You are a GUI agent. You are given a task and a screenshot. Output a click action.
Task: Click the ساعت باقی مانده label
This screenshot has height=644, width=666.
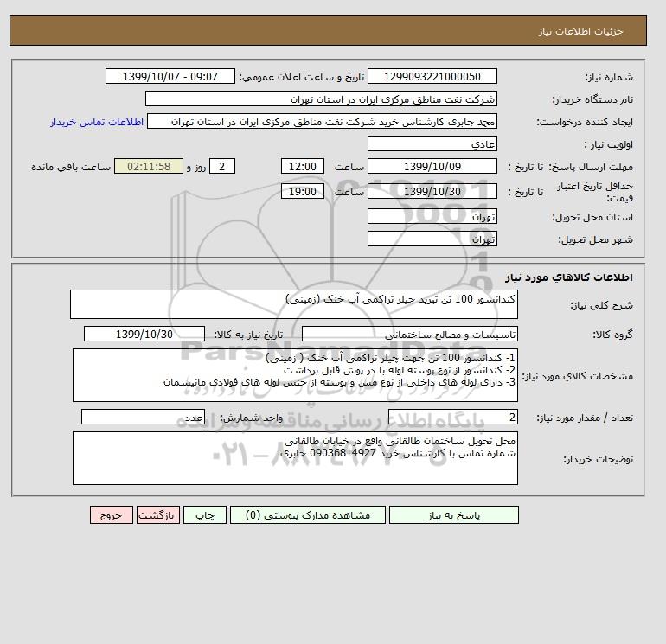coord(71,167)
